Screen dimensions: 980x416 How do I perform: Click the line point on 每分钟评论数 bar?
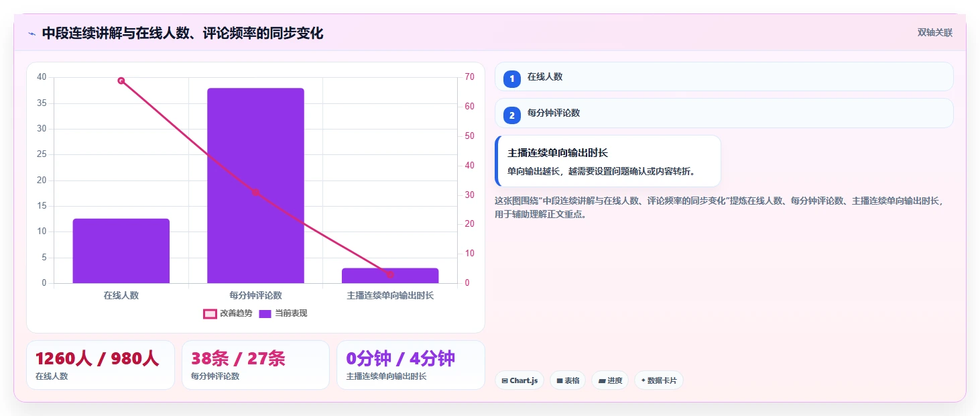click(x=255, y=193)
